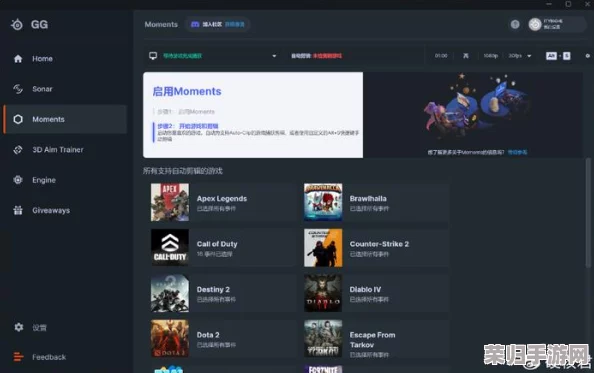This screenshot has height=373, width=594.
Task: Open Apex Legends game thumbnail
Action: 170,202
